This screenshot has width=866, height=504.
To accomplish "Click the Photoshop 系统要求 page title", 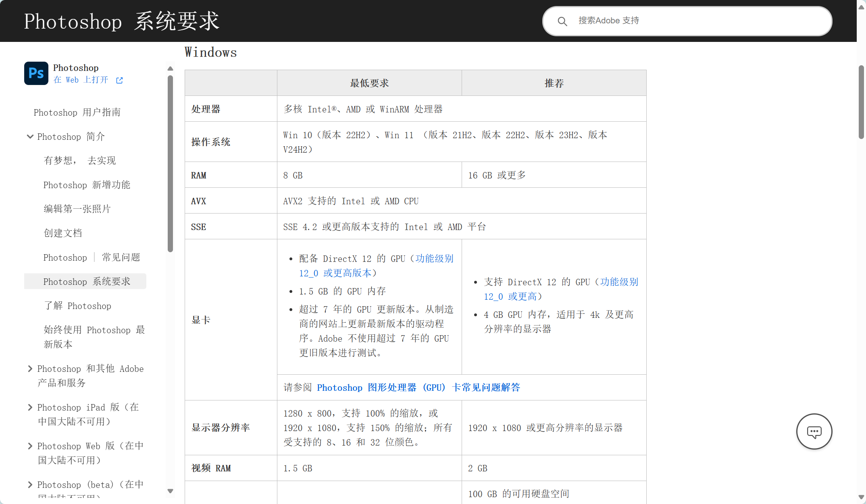I will pos(122,21).
